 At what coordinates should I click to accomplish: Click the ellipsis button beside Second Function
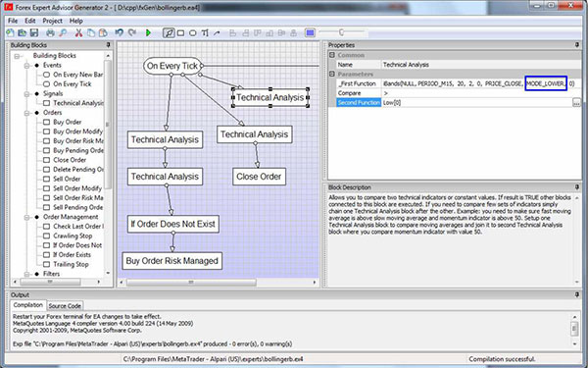576,102
